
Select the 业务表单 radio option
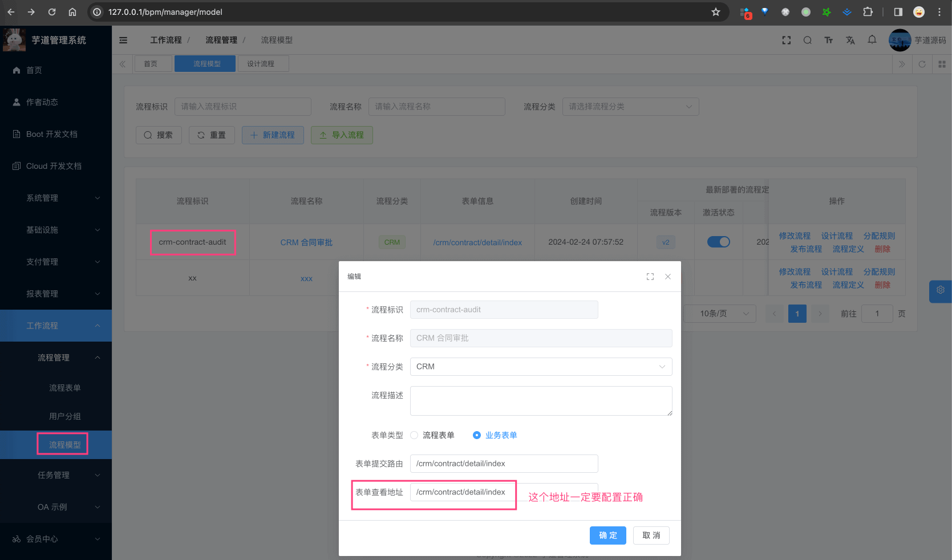476,435
